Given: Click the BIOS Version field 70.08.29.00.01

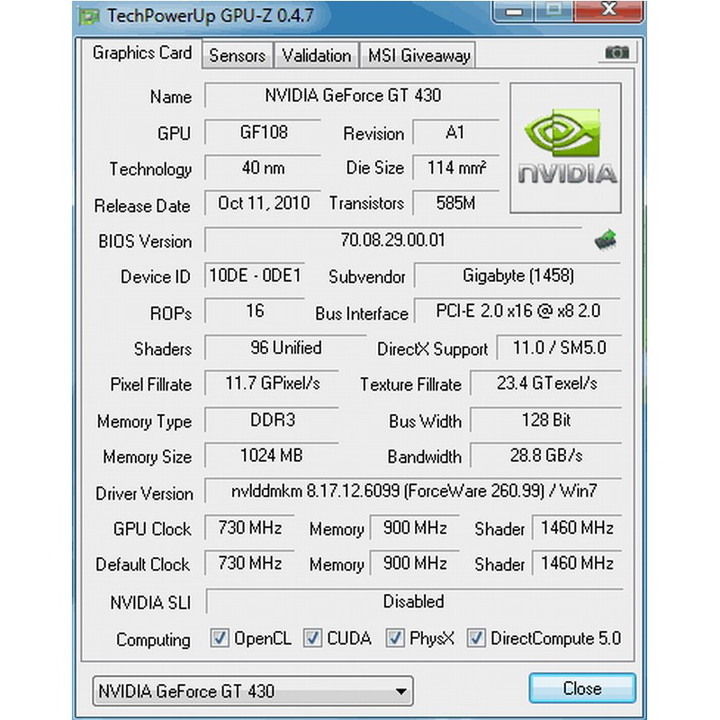Looking at the screenshot, I should click(393, 240).
